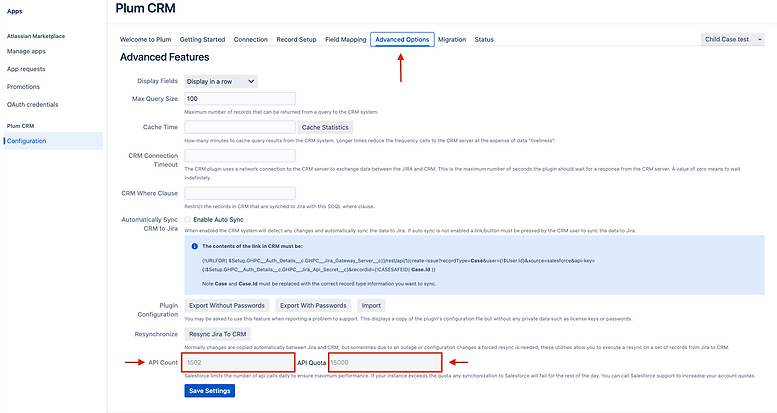Click the Import button
777x413 pixels.
[x=371, y=305]
